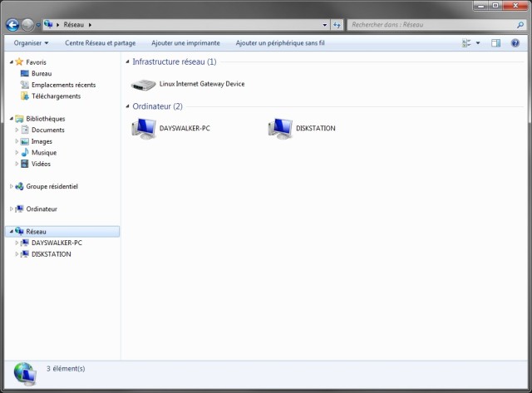Click the greyed Forward arrow button
Viewport: 532px width, 393px height.
(27, 25)
